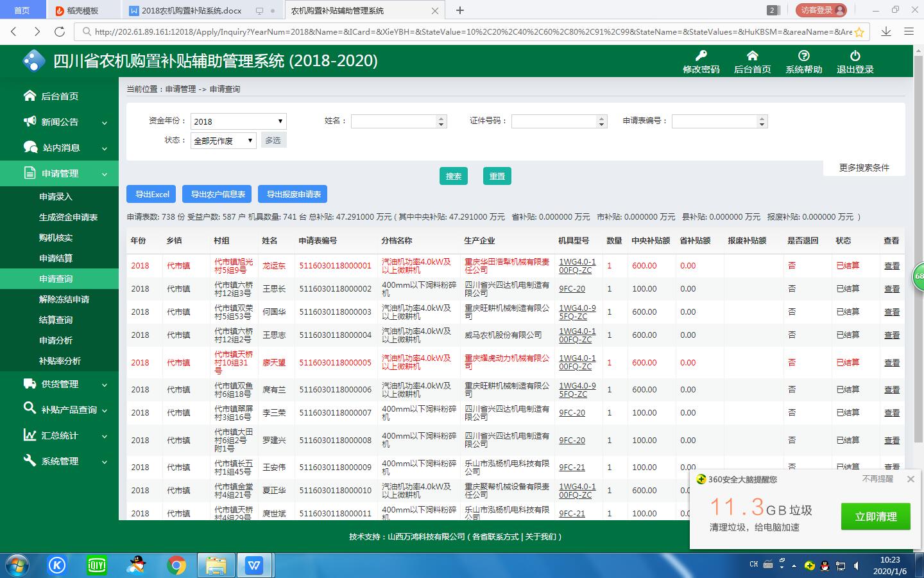Click the 访客登录 button in browser title bar
924x578 pixels.
tap(821, 10)
